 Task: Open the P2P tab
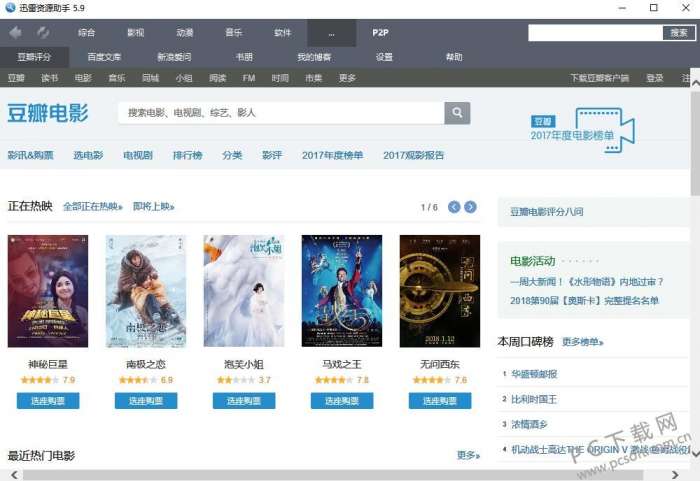click(380, 33)
